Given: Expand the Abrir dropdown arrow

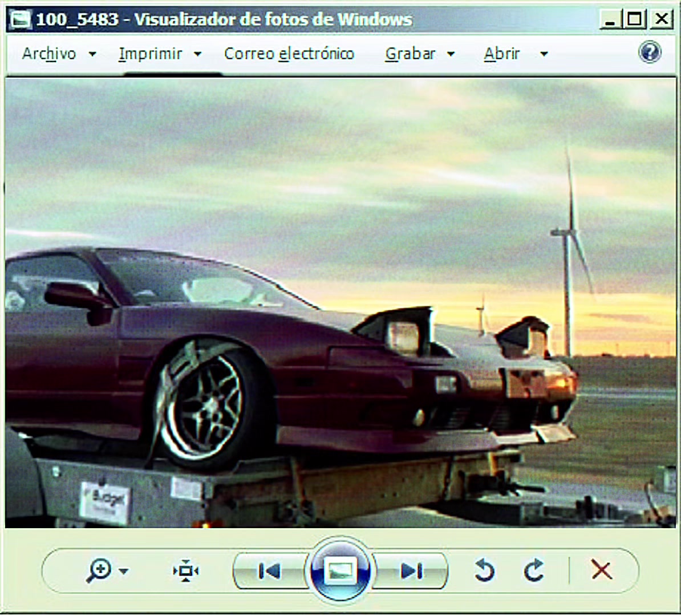Looking at the screenshot, I should [544, 54].
